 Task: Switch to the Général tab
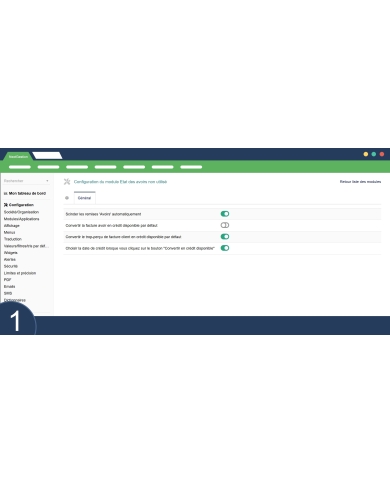85,198
